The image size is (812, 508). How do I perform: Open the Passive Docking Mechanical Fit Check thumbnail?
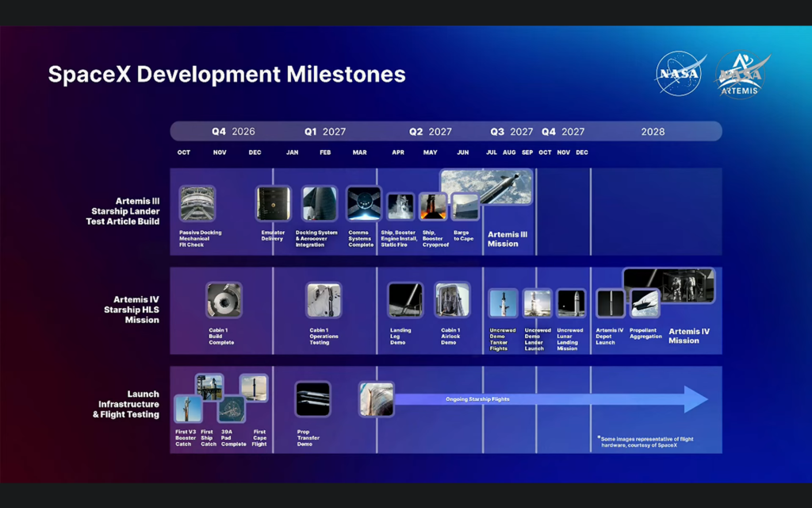tap(197, 203)
